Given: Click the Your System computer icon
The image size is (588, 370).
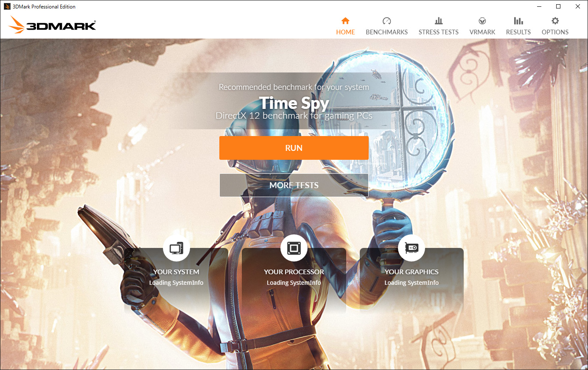Looking at the screenshot, I should 176,248.
